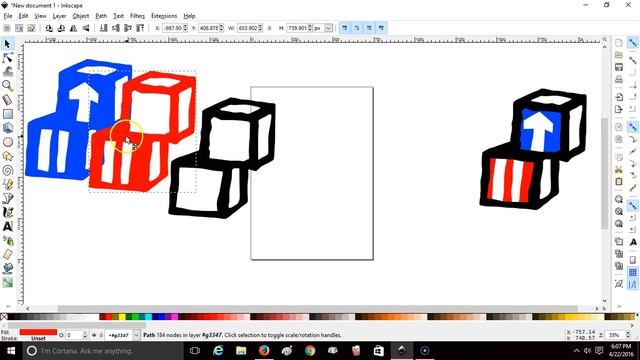The width and height of the screenshot is (640, 360).
Task: Pick the Spiral tool
Action: [7, 170]
